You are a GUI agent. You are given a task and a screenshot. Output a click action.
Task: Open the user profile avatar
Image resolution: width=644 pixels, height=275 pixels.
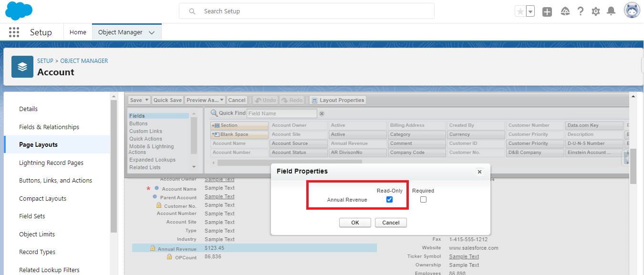click(632, 10)
